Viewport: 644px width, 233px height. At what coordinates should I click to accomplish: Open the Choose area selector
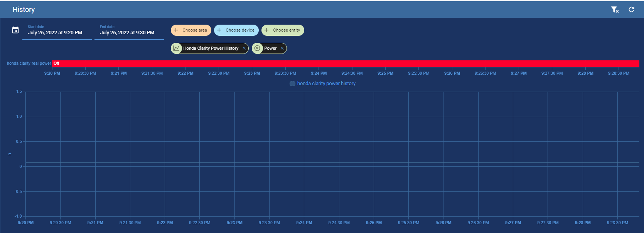pyautogui.click(x=195, y=30)
